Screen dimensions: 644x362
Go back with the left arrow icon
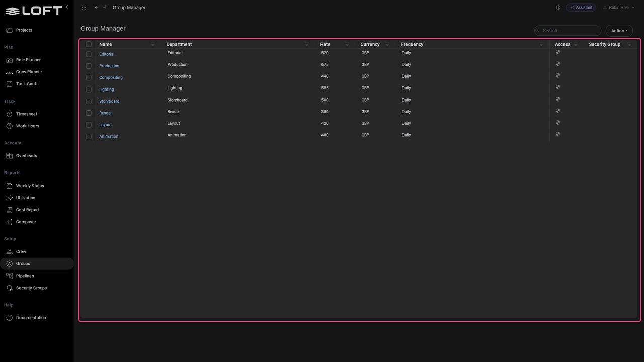(x=97, y=8)
